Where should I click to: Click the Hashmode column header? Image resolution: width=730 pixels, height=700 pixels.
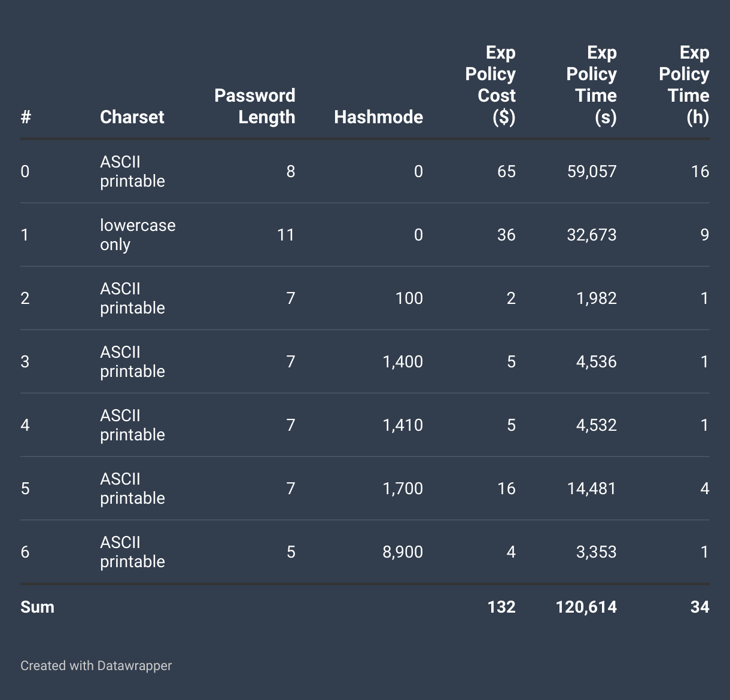(378, 117)
